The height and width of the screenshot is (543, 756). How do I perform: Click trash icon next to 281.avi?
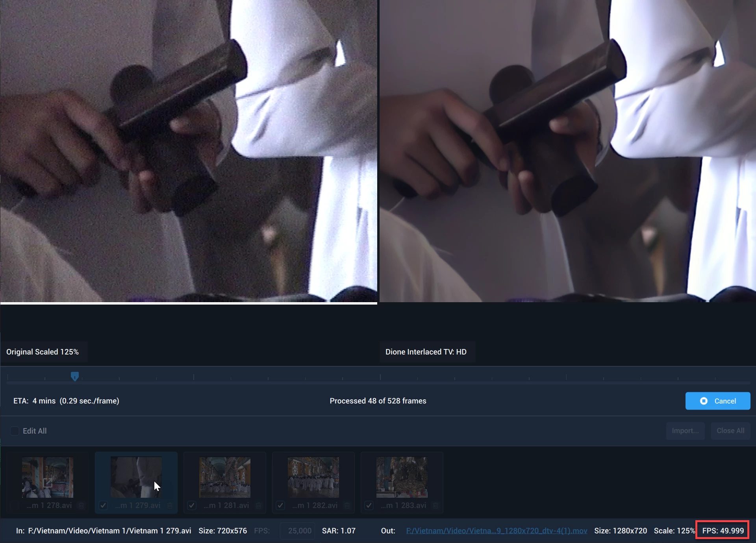(x=259, y=506)
